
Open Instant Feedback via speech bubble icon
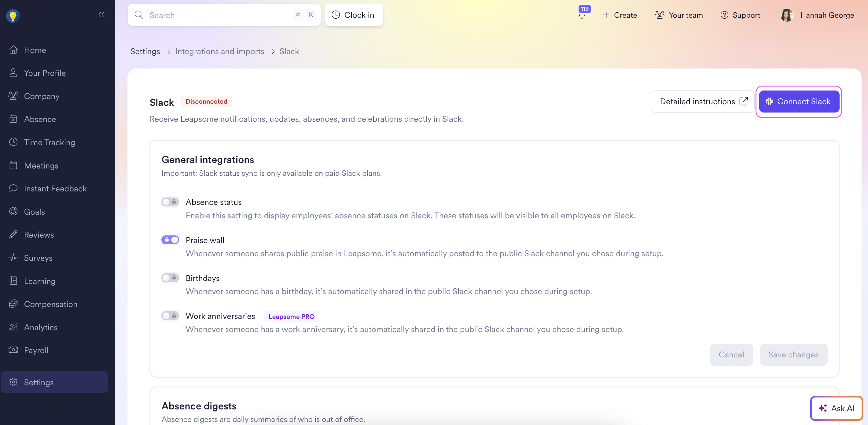pos(13,188)
